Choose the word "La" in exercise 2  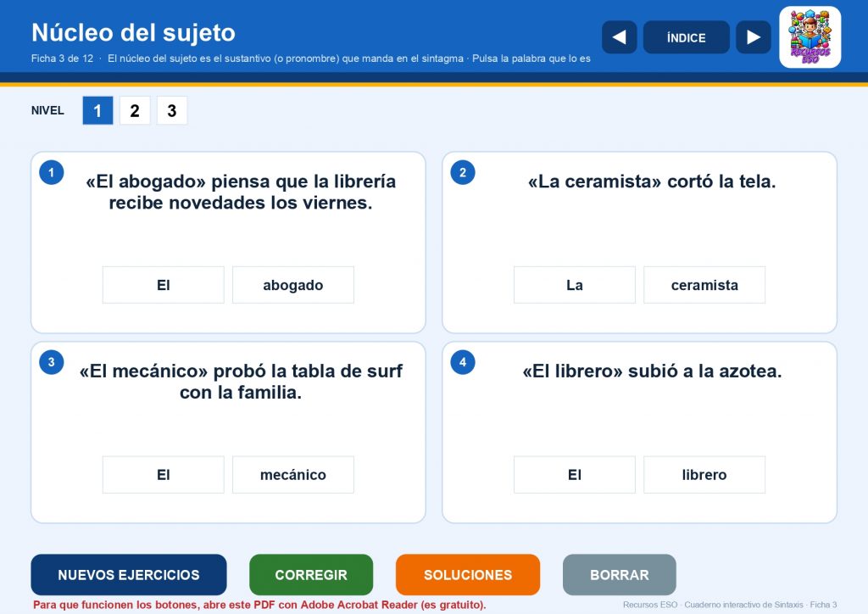coord(575,285)
